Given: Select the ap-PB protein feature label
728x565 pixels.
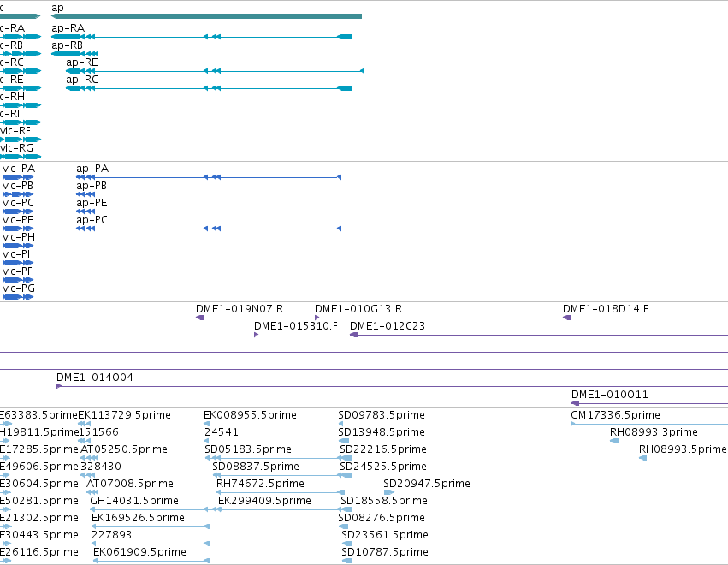Looking at the screenshot, I should pyautogui.click(x=92, y=186).
